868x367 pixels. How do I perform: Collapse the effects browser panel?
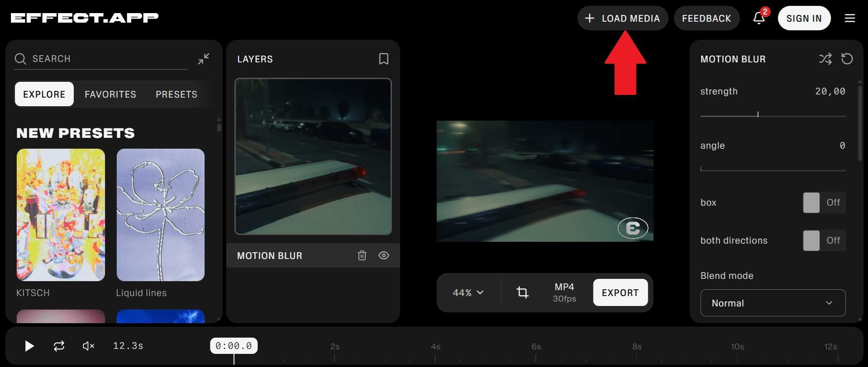click(x=204, y=59)
